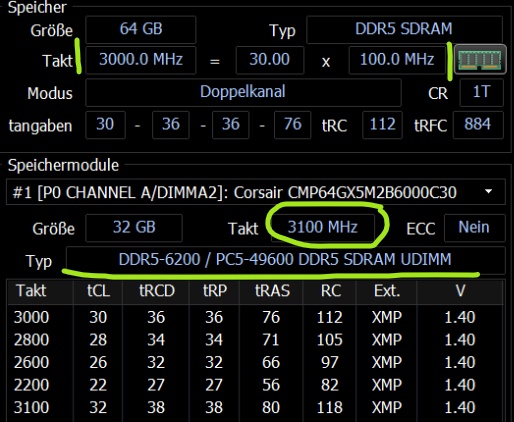
Task: Click the tRC field showing '112'
Action: [382, 125]
